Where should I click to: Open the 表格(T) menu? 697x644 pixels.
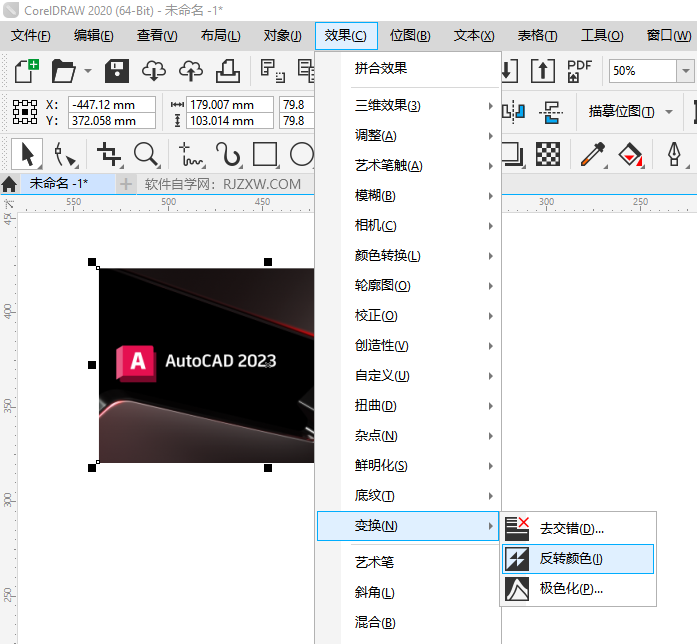pyautogui.click(x=537, y=36)
